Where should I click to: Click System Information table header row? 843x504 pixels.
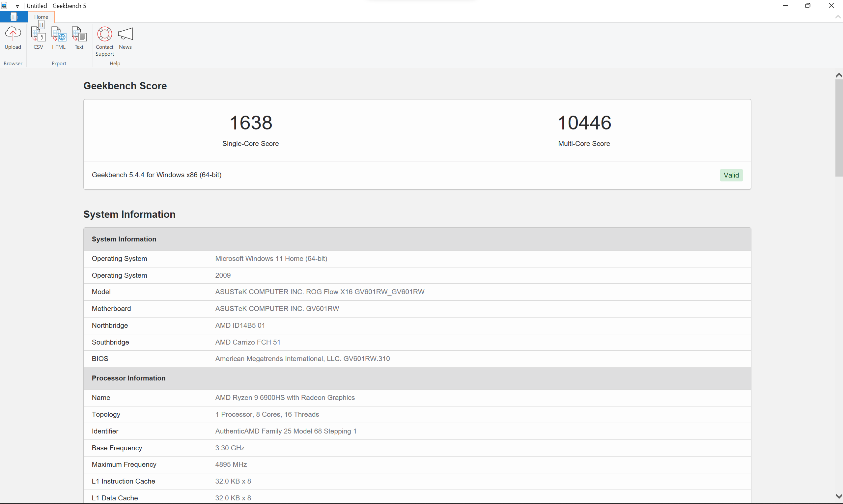(417, 239)
